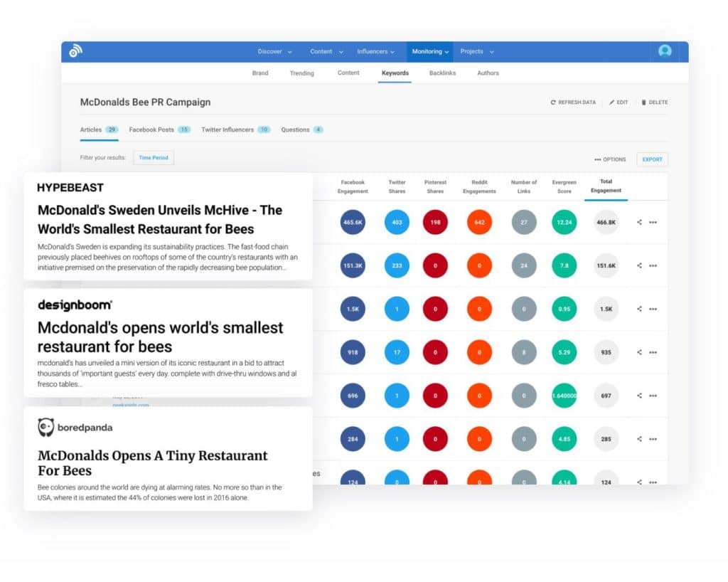Click the McDonalds Bee PR Campaign title
Image resolution: width=728 pixels, height=582 pixels.
point(145,102)
